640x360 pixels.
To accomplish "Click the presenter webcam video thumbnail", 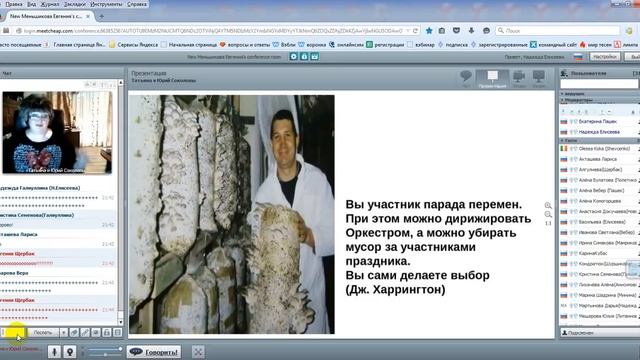I will [x=57, y=133].
